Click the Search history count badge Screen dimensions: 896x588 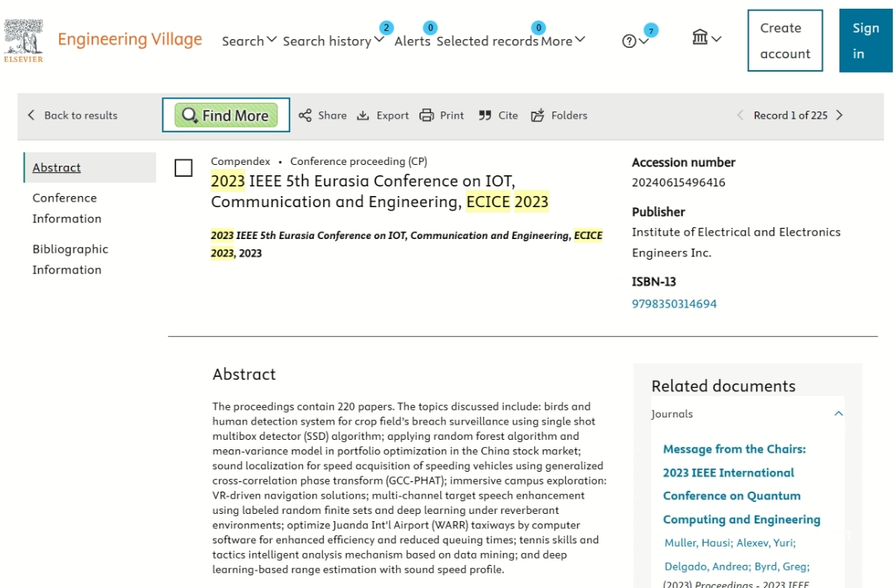[x=387, y=27]
